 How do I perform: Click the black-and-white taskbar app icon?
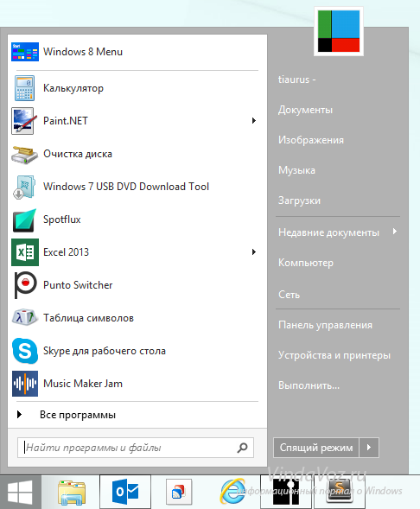287,492
